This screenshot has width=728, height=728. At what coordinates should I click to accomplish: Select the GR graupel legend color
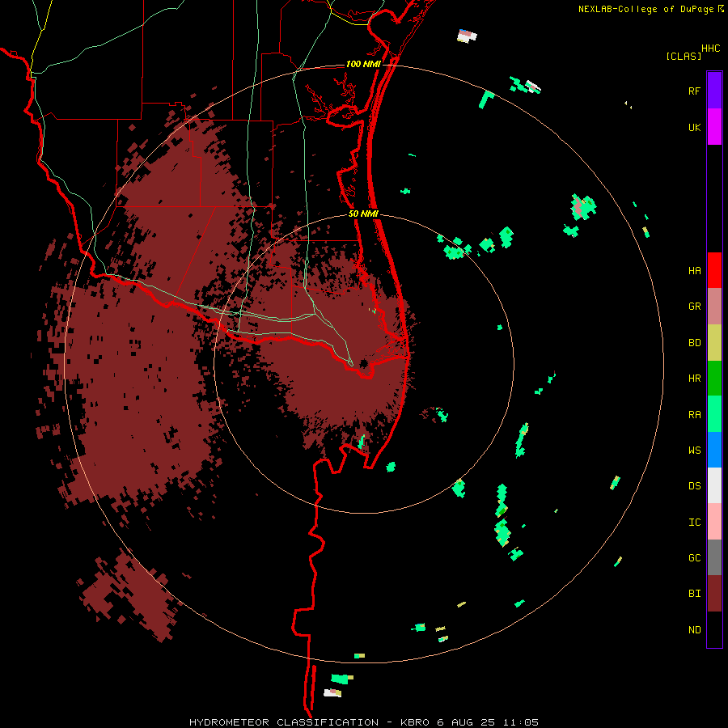(x=714, y=307)
